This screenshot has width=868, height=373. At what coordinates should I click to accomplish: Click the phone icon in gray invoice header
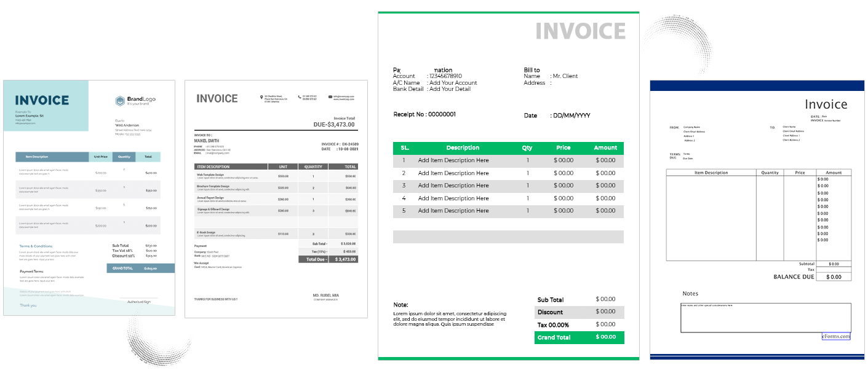click(x=300, y=96)
